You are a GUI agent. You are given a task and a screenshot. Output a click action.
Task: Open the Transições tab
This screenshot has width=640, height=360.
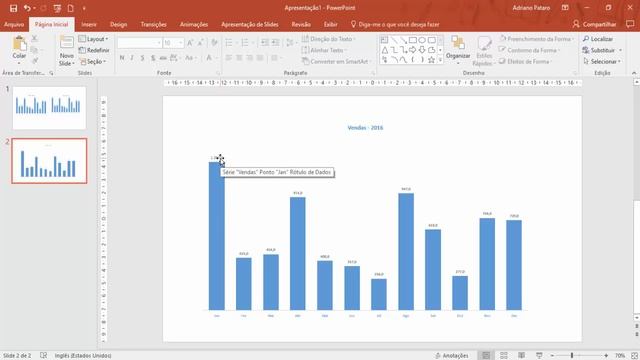(153, 24)
